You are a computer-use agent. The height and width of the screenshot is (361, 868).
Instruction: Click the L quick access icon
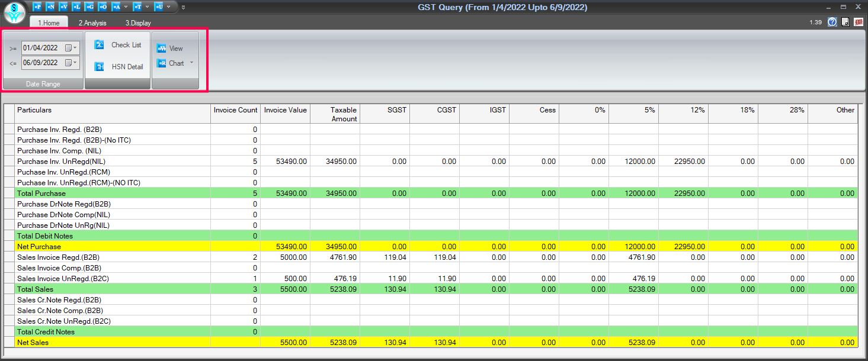(x=76, y=7)
